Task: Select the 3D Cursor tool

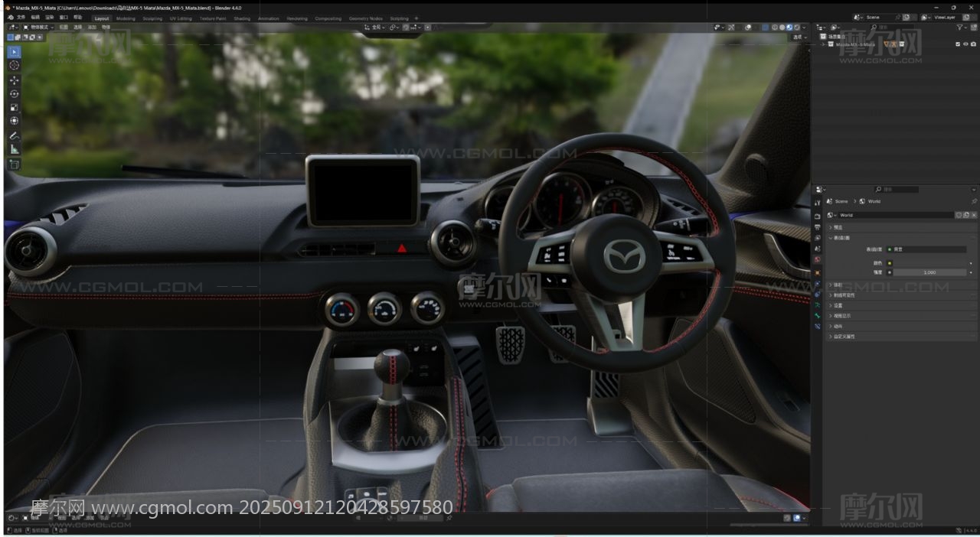Action: 15,66
